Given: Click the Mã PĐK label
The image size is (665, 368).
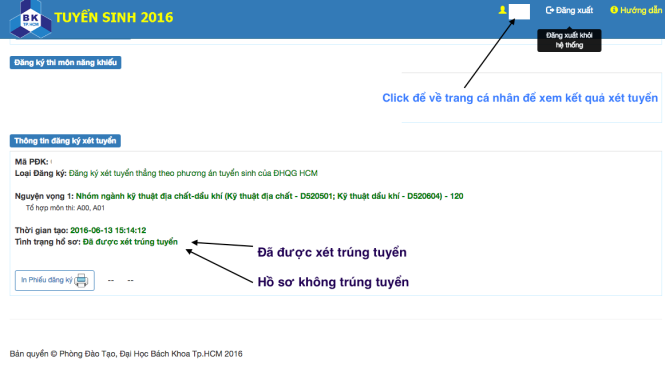Looking at the screenshot, I should 32,162.
